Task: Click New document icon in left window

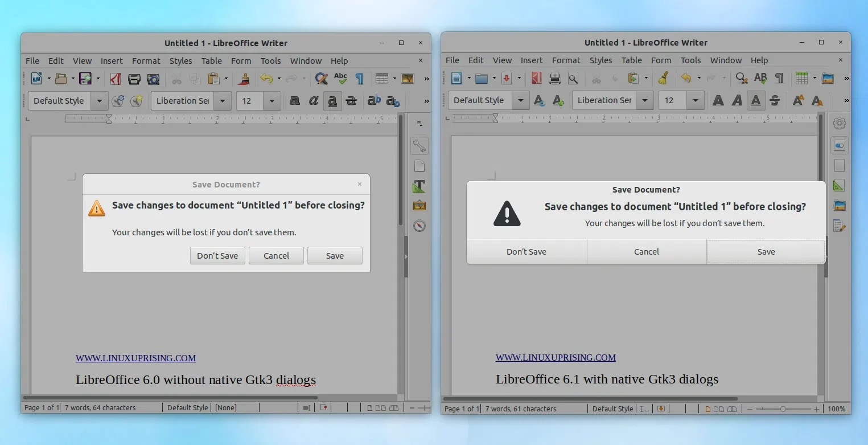Action: pos(36,79)
